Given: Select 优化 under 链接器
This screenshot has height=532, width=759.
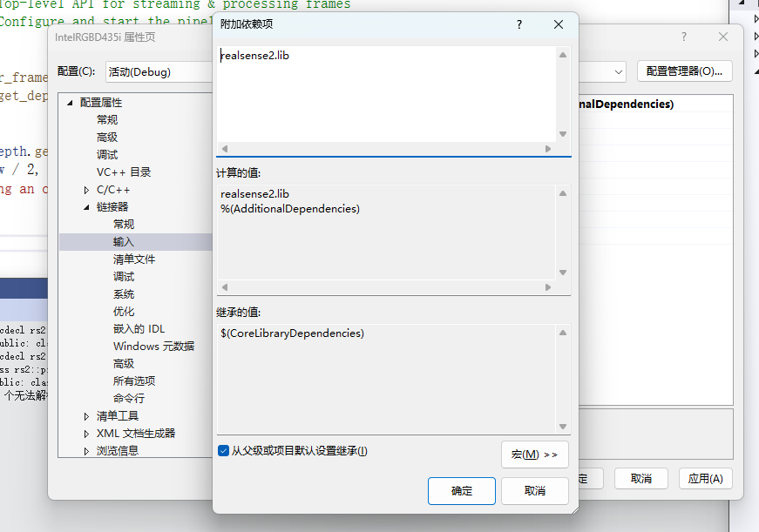Looking at the screenshot, I should coord(124,312).
